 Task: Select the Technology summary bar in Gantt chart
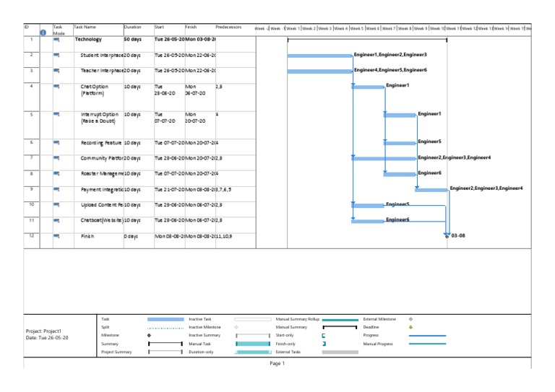[367, 40]
